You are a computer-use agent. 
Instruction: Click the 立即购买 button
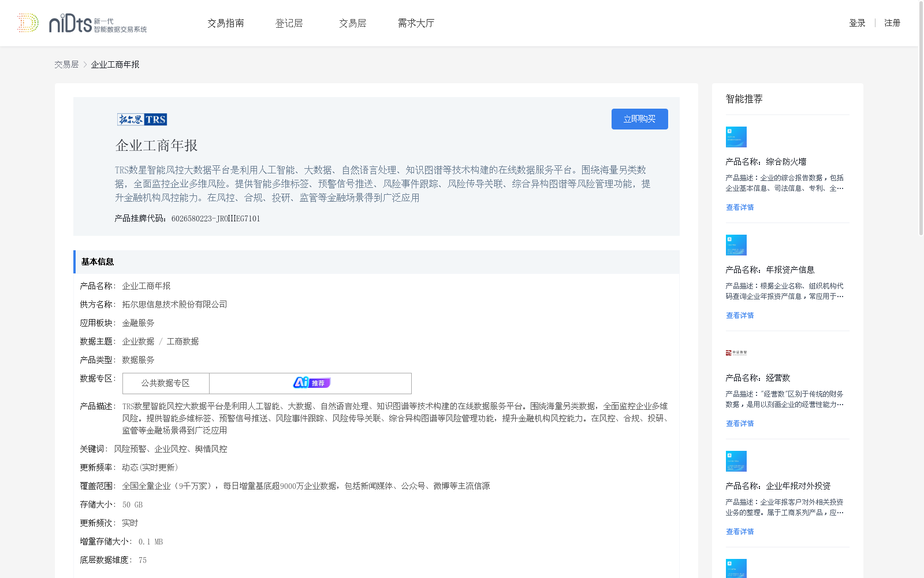[640, 119]
